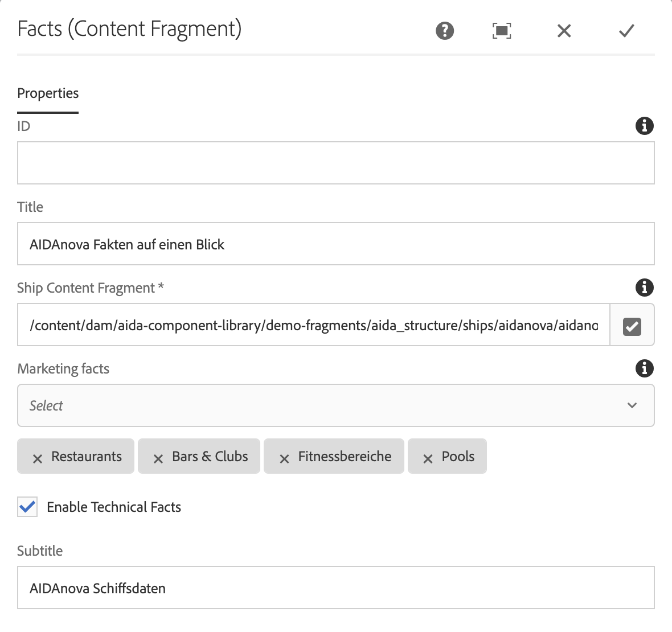Viewport: 672px width, 632px height.
Task: Show info for Ship Content Fragment
Action: pos(644,288)
